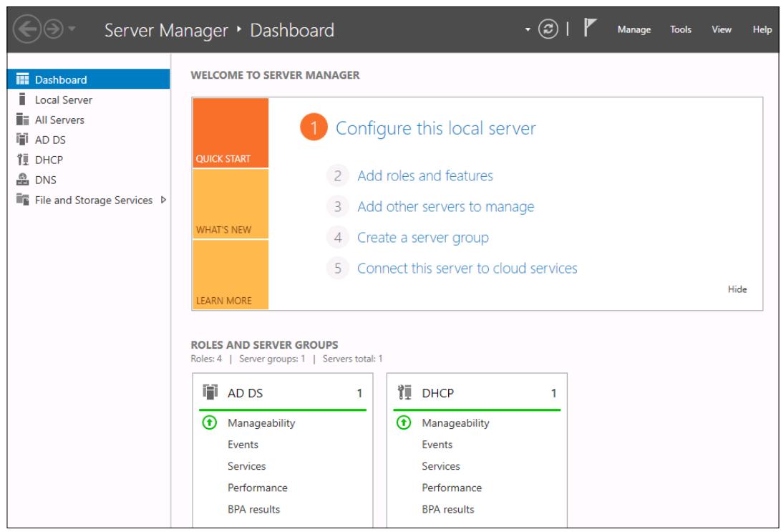Click Hide in welcome panel
This screenshot has height=532, width=781.
pos(737,289)
